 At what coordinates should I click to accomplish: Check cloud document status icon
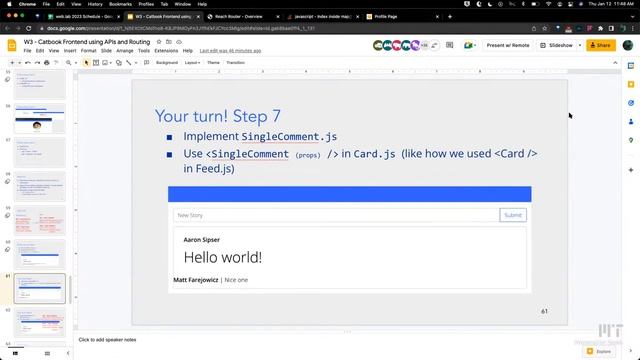click(179, 42)
